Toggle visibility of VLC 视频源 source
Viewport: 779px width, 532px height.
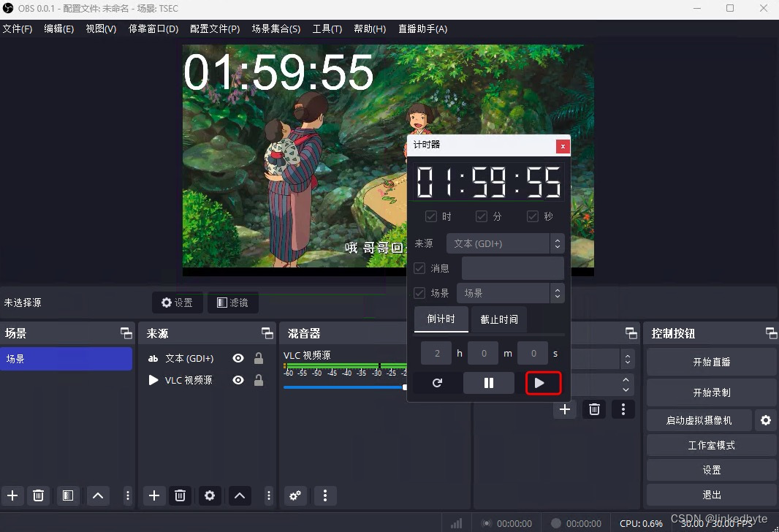[238, 380]
